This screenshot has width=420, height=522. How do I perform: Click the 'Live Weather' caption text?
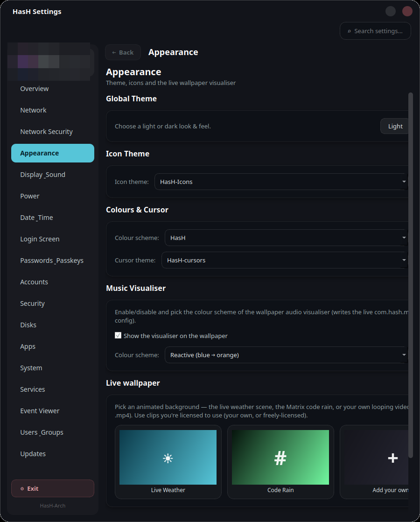(x=168, y=490)
